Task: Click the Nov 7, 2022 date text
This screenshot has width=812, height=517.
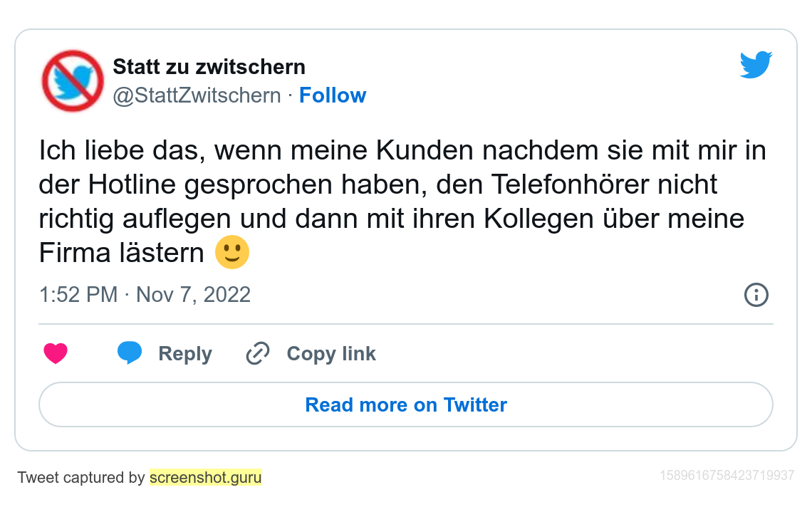Action: (193, 295)
